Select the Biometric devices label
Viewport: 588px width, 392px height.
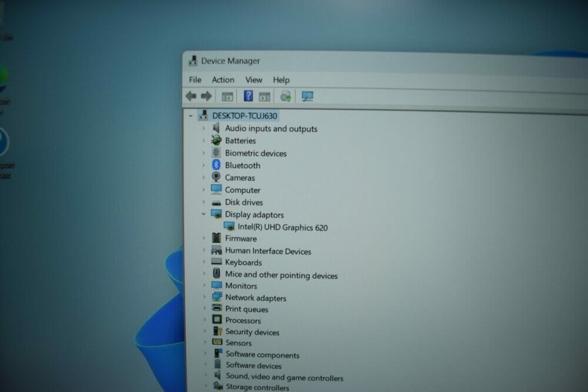(256, 153)
